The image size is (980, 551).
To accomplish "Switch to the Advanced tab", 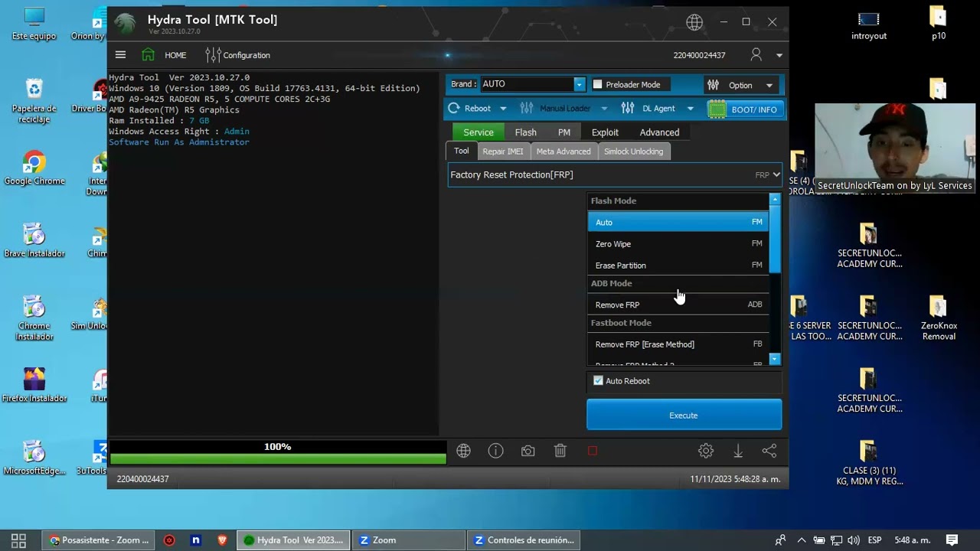I will click(x=659, y=132).
